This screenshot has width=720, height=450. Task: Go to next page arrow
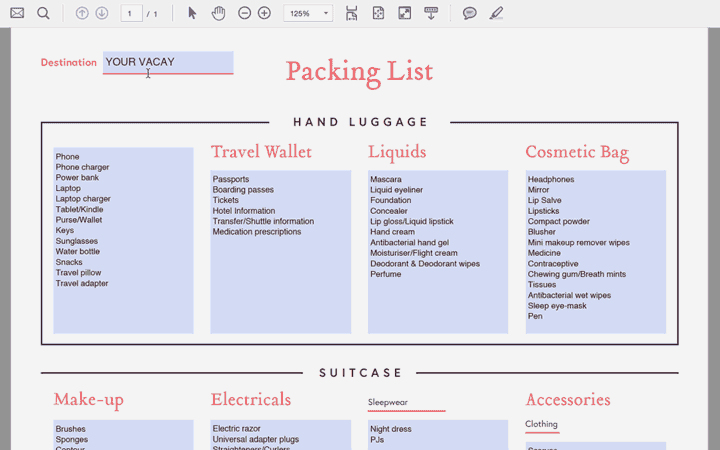[x=101, y=13]
